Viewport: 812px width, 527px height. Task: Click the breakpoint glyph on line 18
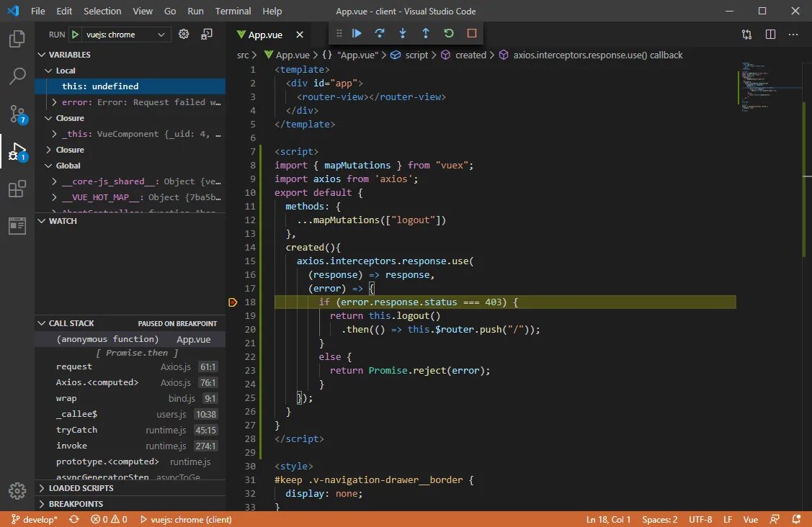pyautogui.click(x=233, y=302)
